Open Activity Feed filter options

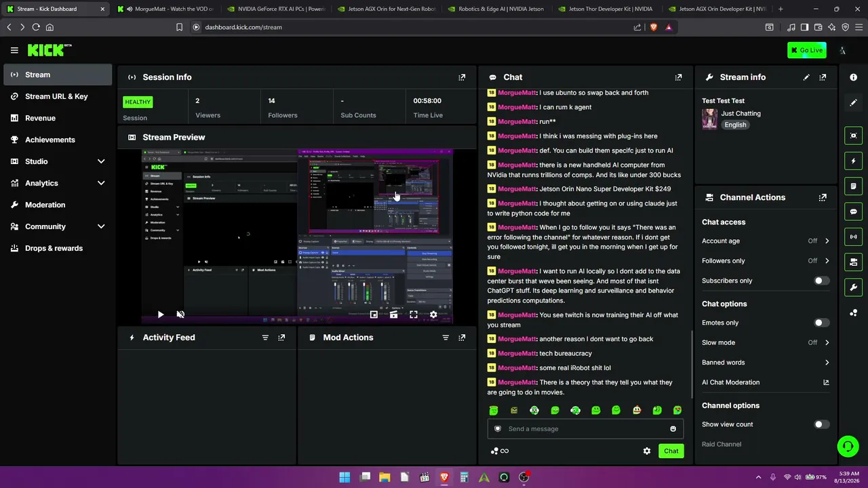[265, 338]
